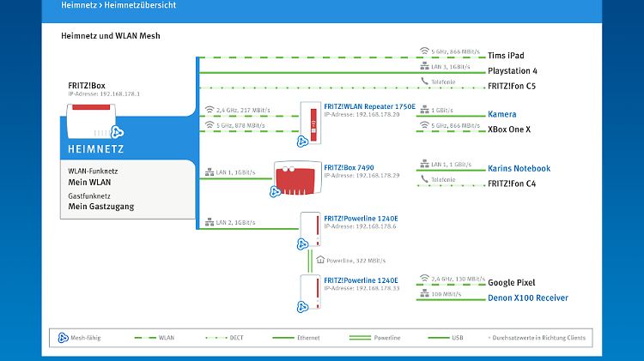The height and width of the screenshot is (361, 644).
Task: Click the FRITZ!Box 7490 device image
Action: 298,177
